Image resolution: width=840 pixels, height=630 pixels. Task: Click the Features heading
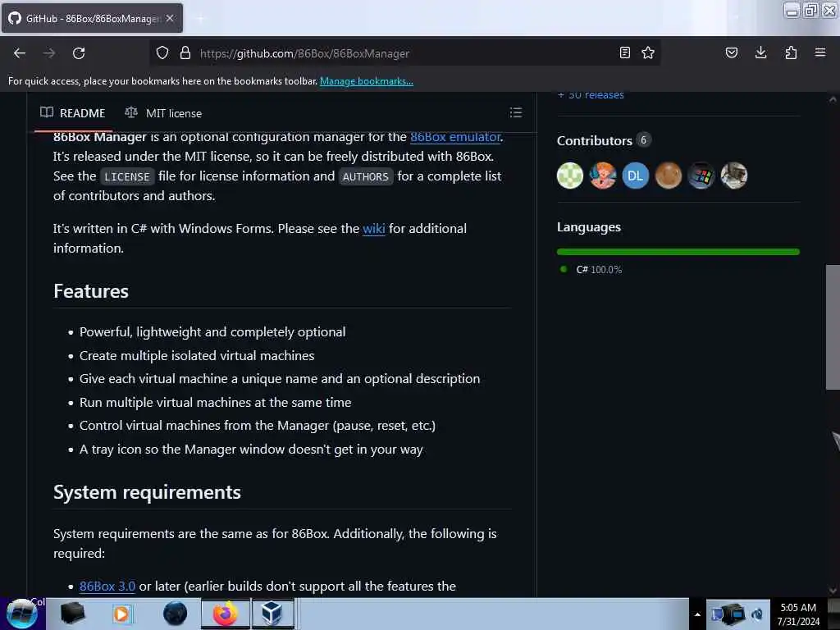pos(91,291)
